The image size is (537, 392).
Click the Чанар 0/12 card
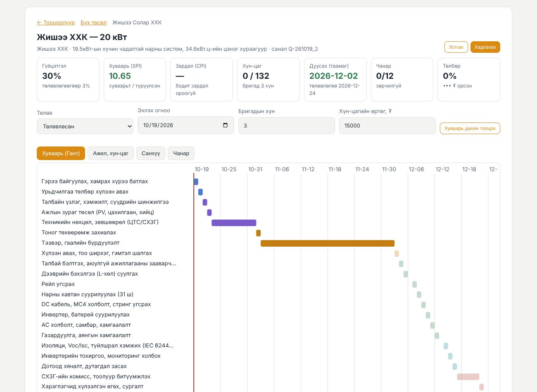[402, 80]
